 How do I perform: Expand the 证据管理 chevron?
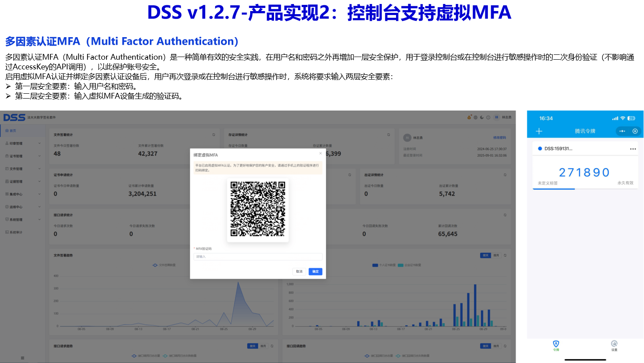(39, 182)
